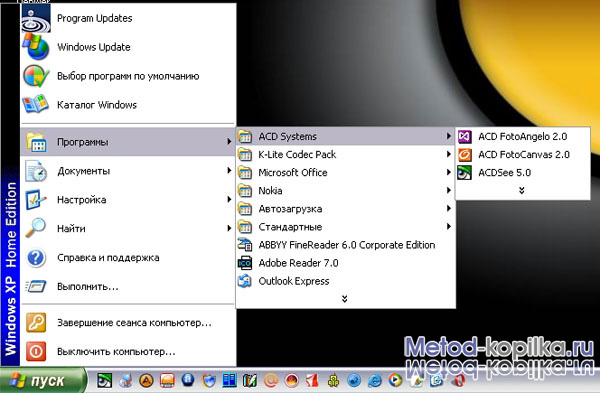
Task: Click the orange @ mail quick launch icon
Action: tap(271, 380)
